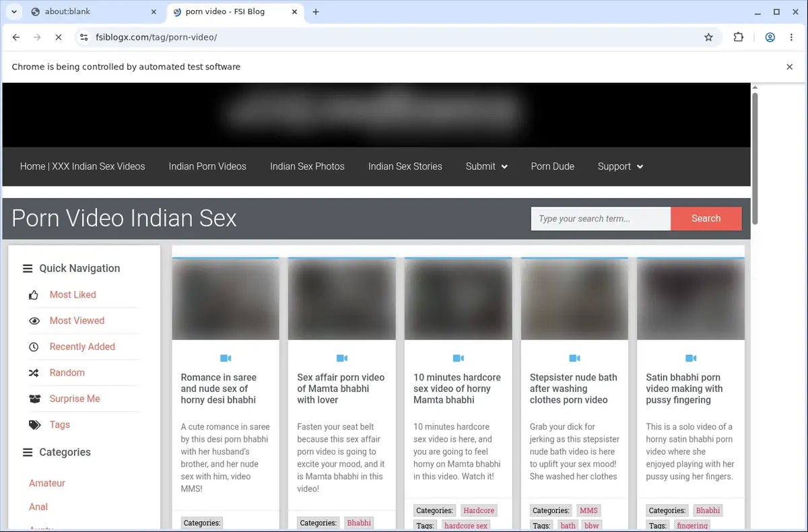Open the Chrome three-dot menu
The width and height of the screenshot is (808, 532).
pyautogui.click(x=791, y=38)
